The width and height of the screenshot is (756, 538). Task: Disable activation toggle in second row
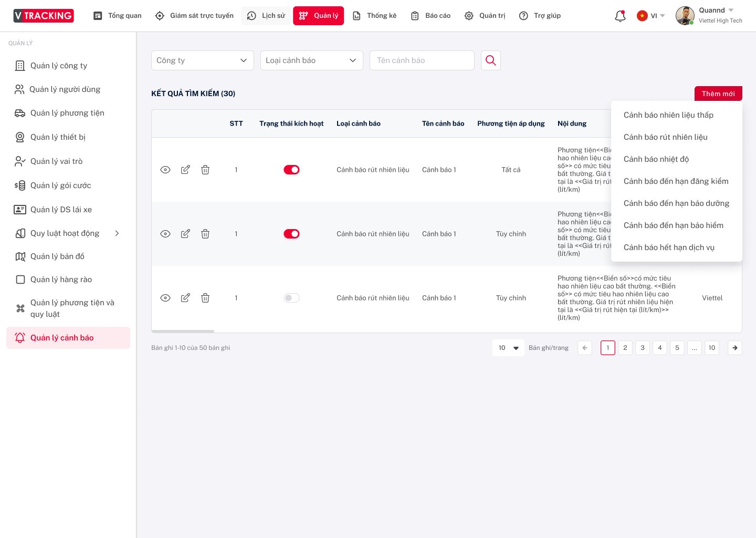click(291, 234)
